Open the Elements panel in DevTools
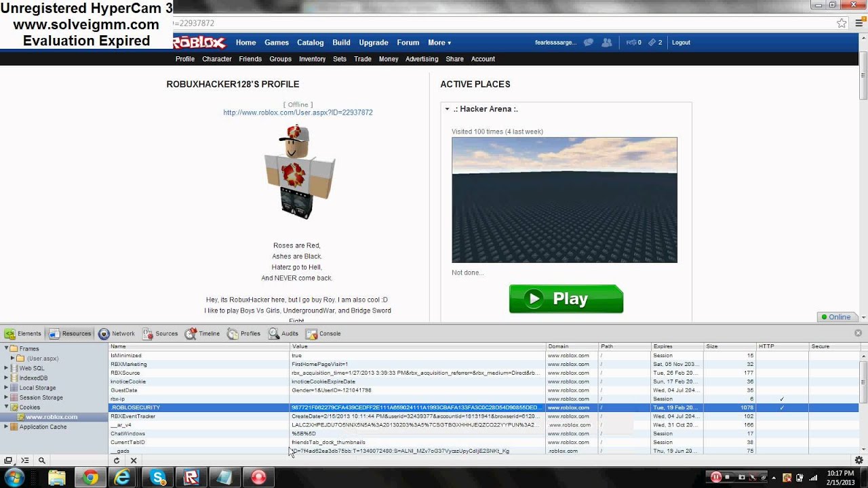868x488 pixels. pos(23,333)
